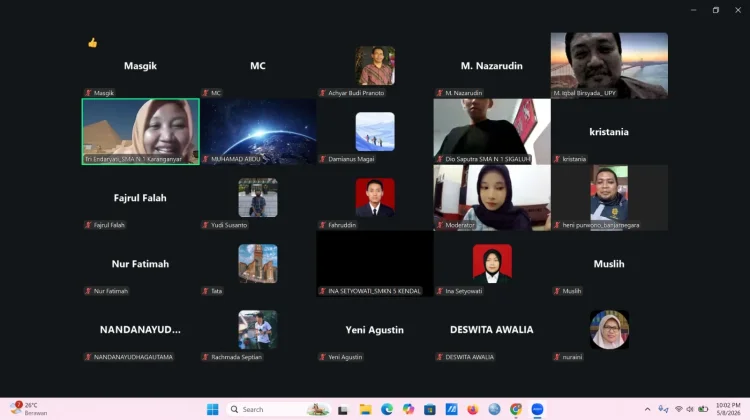The width and height of the screenshot is (750, 420).
Task: Click the large Muslih participant name
Action: point(609,264)
